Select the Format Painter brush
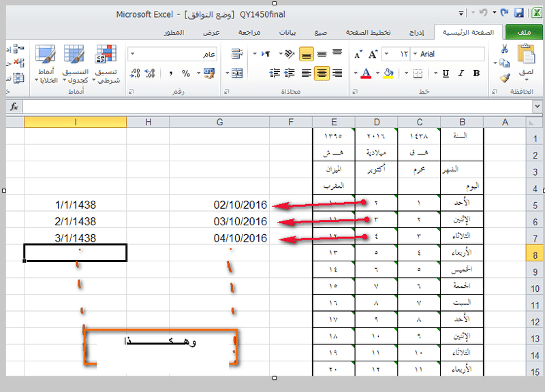Image resolution: width=545 pixels, height=392 pixels. point(504,78)
